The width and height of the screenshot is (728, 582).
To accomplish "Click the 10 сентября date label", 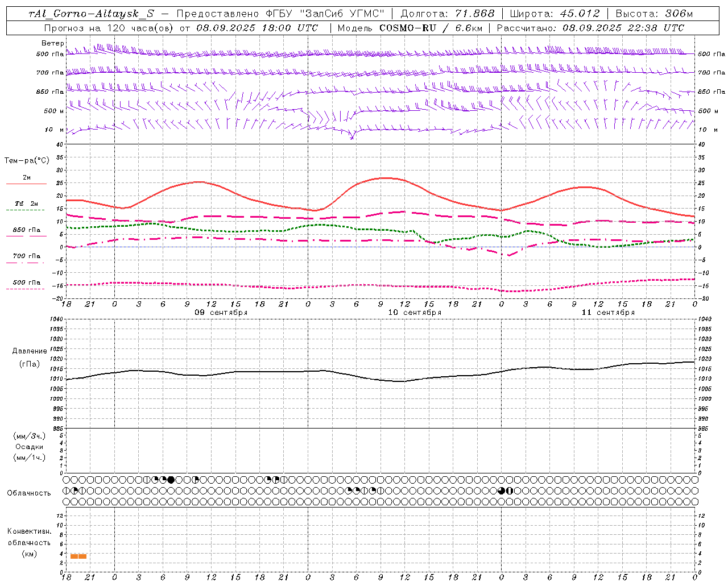I will [x=415, y=313].
